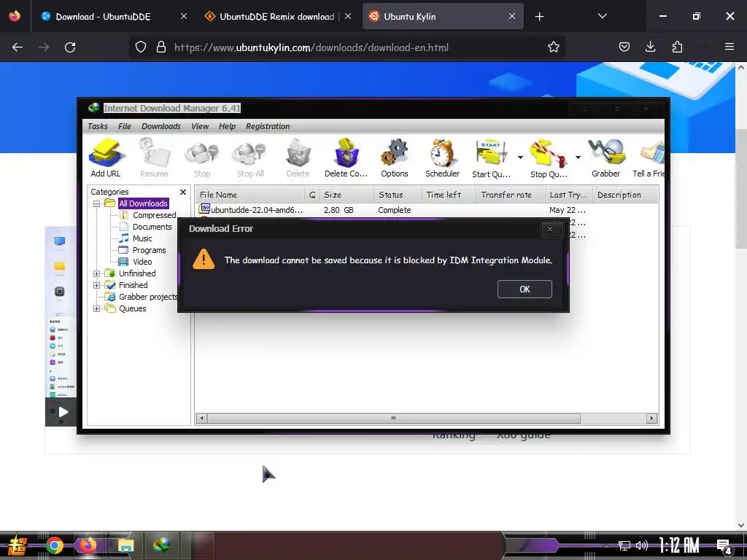Open the File menu in IDM
Screen dimensions: 747x560
(124, 126)
